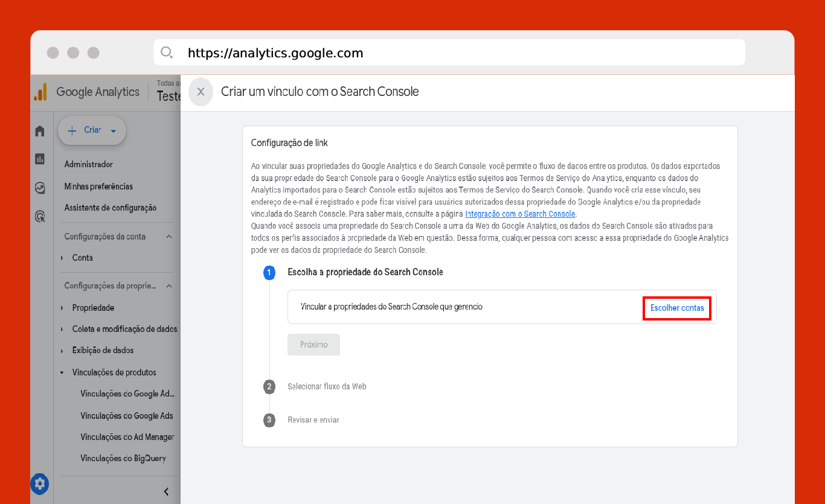Expand the Conta tree item
This screenshot has height=504, width=825.
(x=62, y=258)
